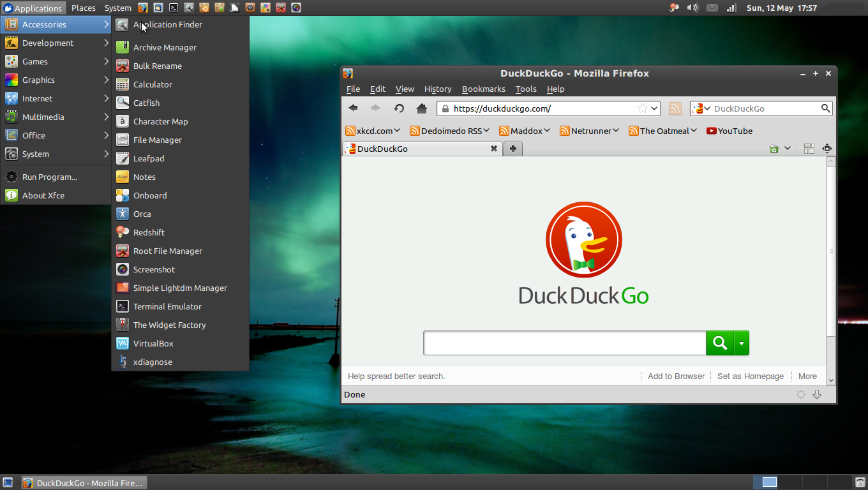
Task: Open the color-wheel camera launcher in top panel
Action: tap(296, 8)
